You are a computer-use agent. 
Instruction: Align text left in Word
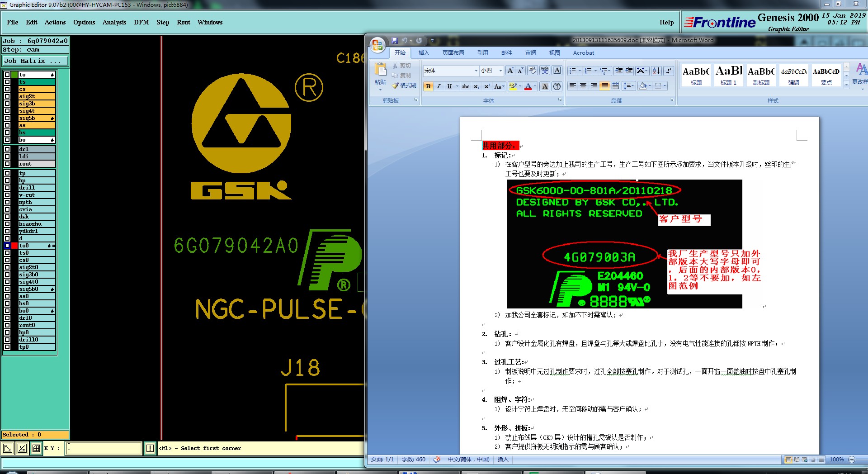click(x=572, y=86)
